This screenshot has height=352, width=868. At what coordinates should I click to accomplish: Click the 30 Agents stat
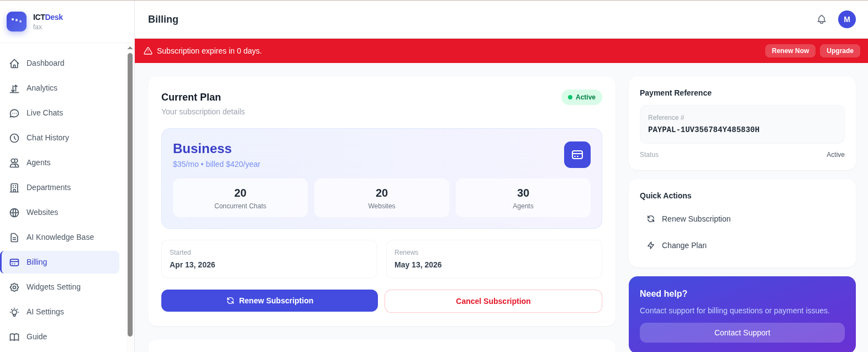click(x=523, y=198)
